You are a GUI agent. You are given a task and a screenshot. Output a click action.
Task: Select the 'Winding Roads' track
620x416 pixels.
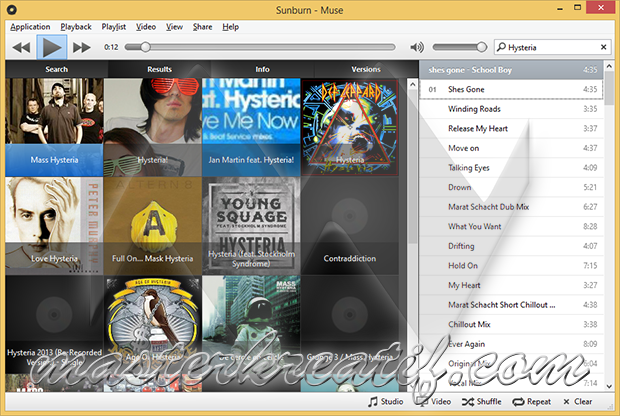(x=511, y=109)
